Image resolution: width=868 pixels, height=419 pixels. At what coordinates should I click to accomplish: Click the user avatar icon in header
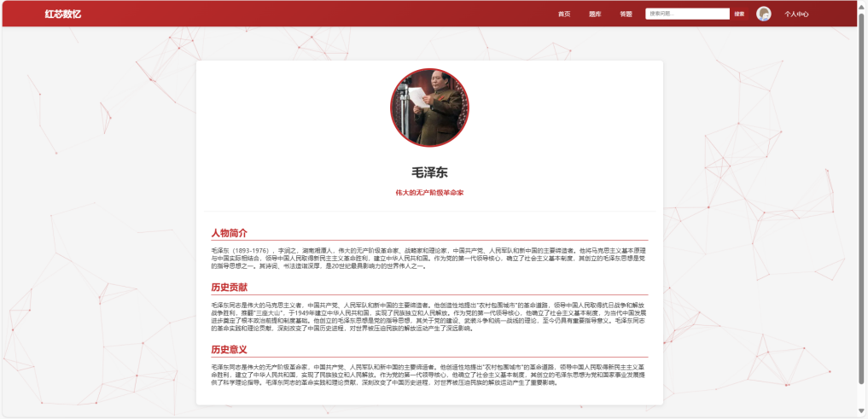(x=763, y=14)
